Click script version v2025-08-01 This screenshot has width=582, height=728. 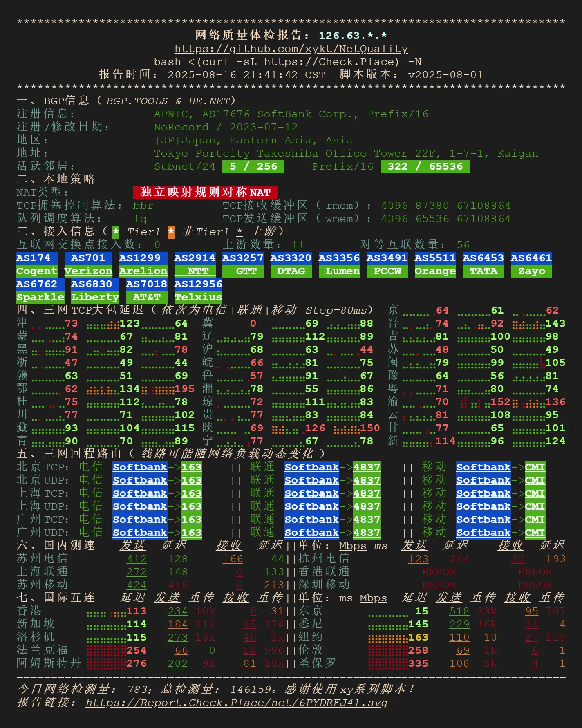[445, 75]
